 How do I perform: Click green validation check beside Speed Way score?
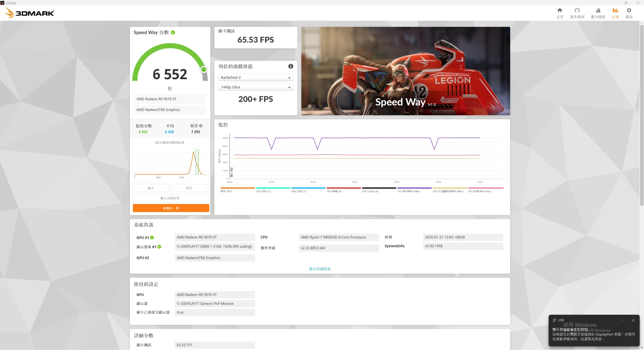click(x=173, y=32)
